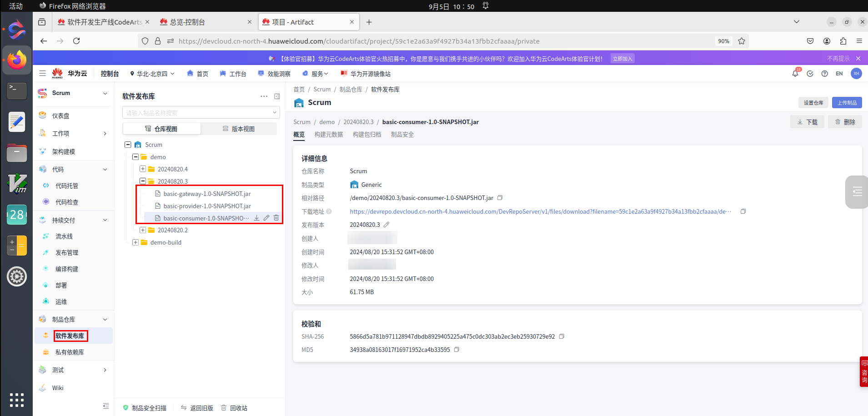Expand the demo-build folder
The width and height of the screenshot is (868, 416).
pos(135,242)
